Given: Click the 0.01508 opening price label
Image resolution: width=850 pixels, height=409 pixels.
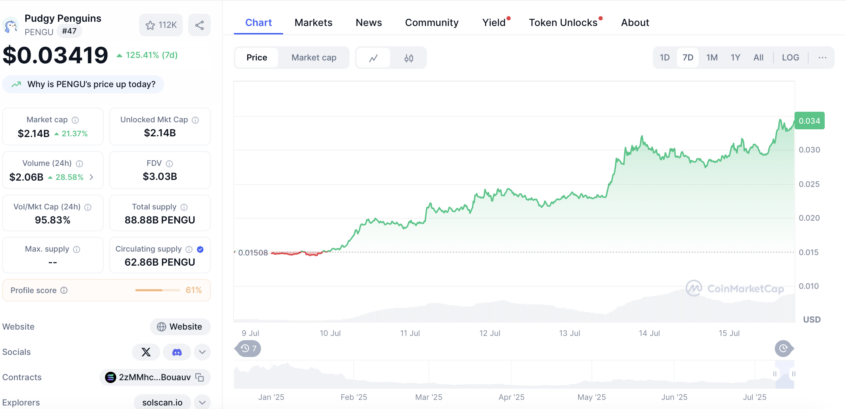Looking at the screenshot, I should [253, 253].
